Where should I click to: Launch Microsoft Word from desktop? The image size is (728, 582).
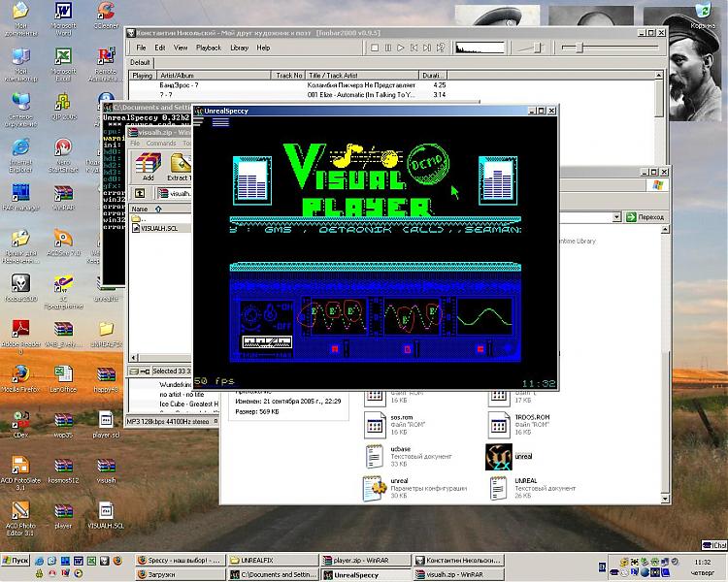click(x=63, y=14)
